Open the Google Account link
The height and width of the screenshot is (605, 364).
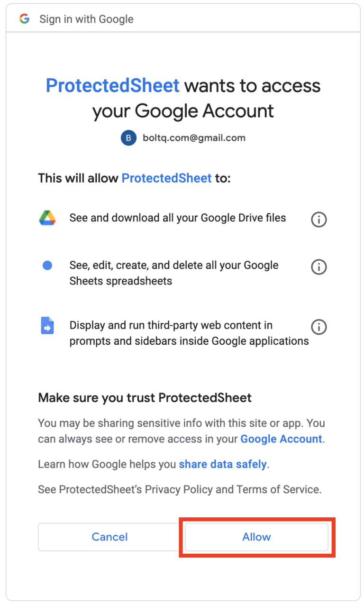point(281,439)
